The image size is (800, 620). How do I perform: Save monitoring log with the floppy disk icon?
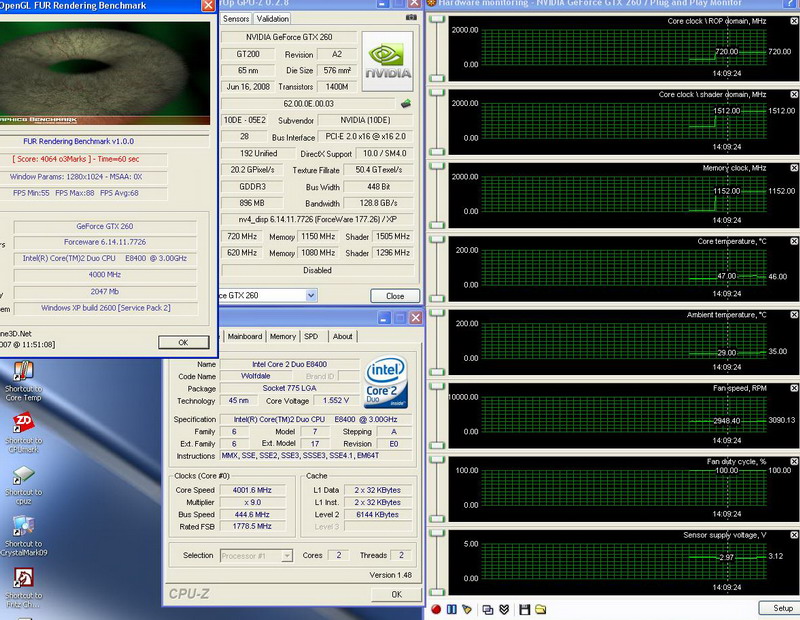click(x=524, y=609)
